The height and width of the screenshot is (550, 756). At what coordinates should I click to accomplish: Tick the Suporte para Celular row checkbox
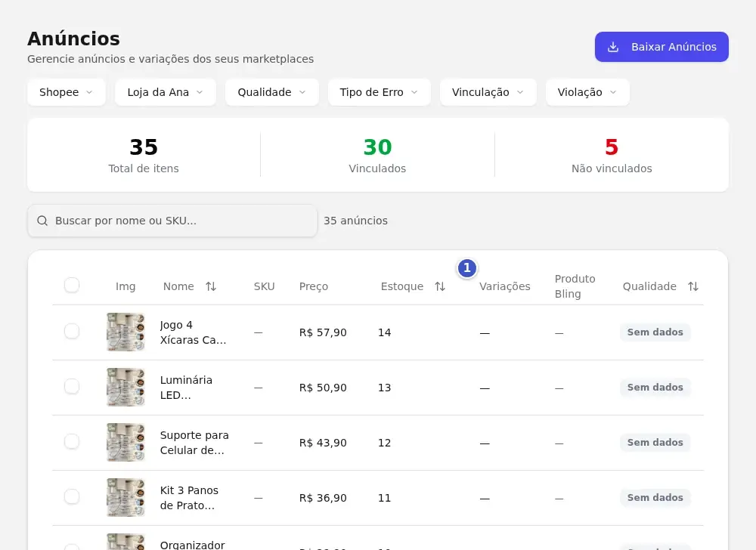tap(72, 441)
